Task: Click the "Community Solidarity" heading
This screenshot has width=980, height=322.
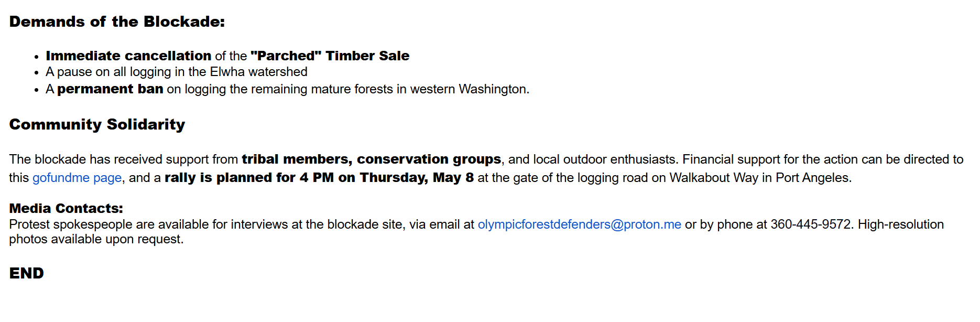Action: (97, 124)
